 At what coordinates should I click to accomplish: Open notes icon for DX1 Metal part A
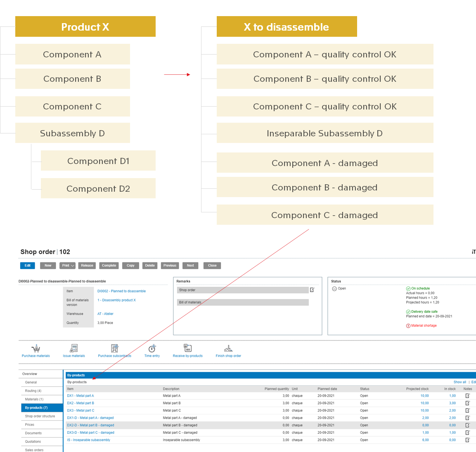pyautogui.click(x=467, y=396)
